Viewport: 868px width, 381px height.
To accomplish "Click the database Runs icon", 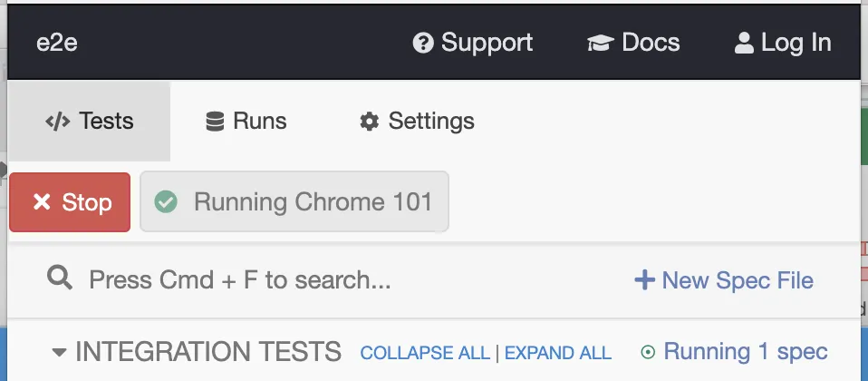I will (x=215, y=122).
